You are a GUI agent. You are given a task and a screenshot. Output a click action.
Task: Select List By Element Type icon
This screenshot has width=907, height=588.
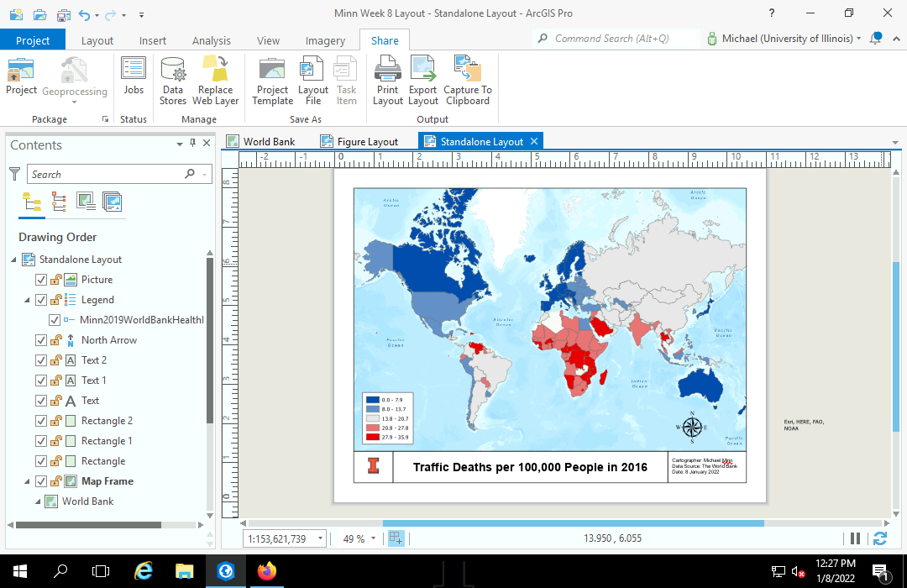[59, 202]
